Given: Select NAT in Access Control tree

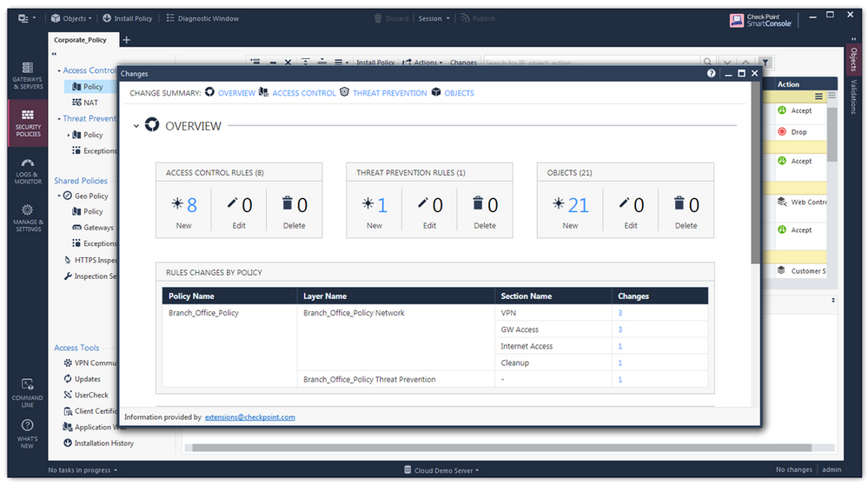Looking at the screenshot, I should tap(90, 103).
